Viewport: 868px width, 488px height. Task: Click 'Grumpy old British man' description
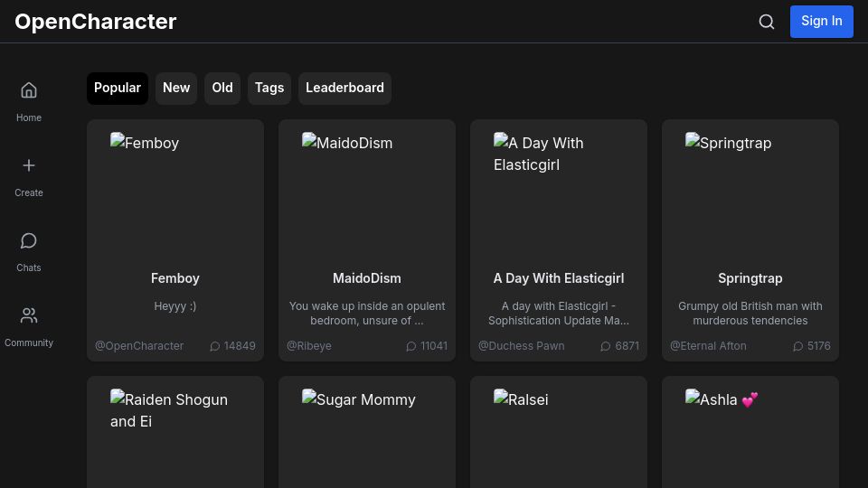(x=750, y=314)
